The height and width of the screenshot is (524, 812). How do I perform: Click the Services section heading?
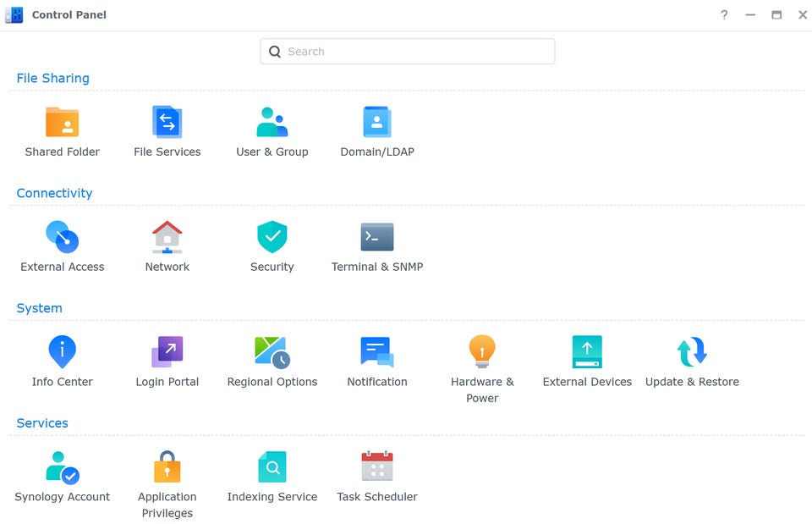[x=42, y=423]
